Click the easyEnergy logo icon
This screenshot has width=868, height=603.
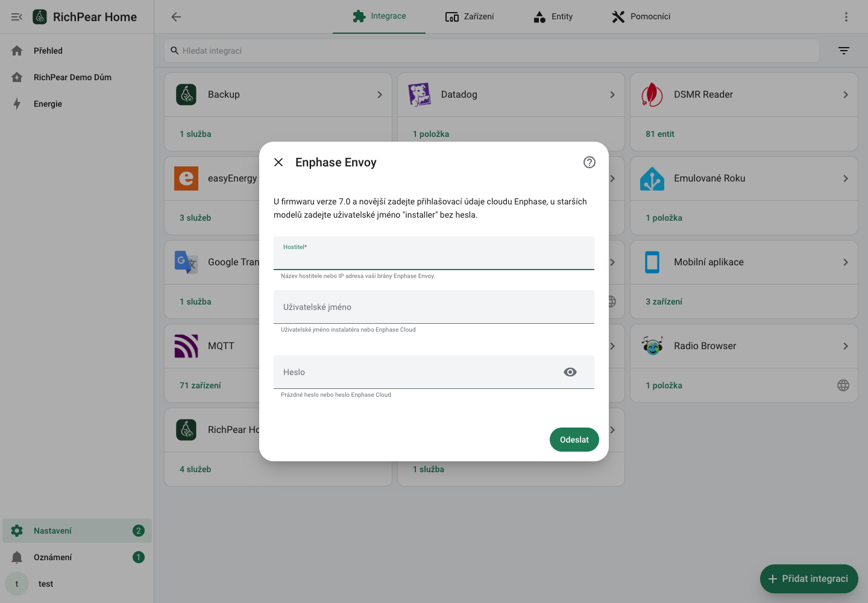point(186,178)
